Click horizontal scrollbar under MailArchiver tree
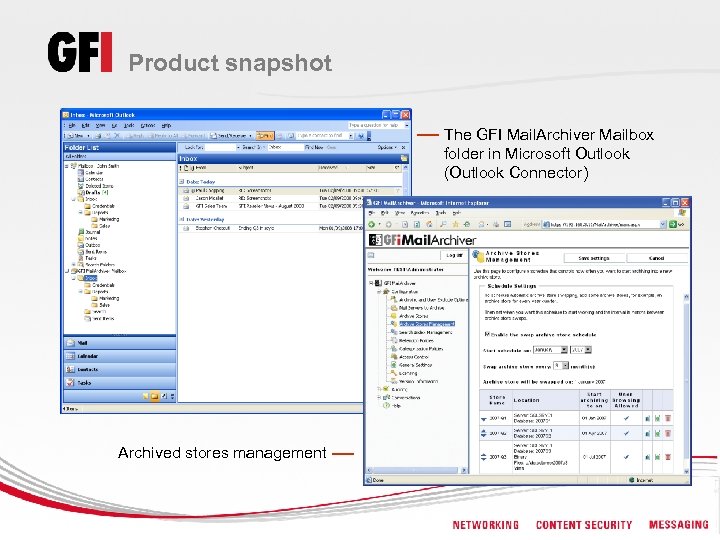This screenshot has height=540, width=720. [417, 470]
